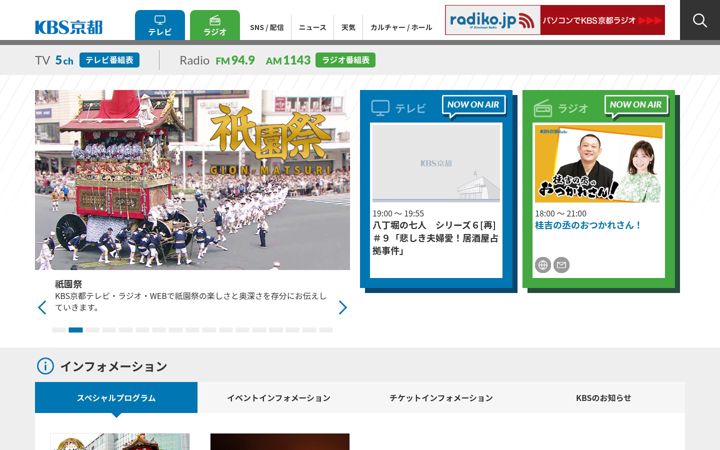The height and width of the screenshot is (450, 720).
Task: Select the イベントインフォメーション tab
Action: 279,398
